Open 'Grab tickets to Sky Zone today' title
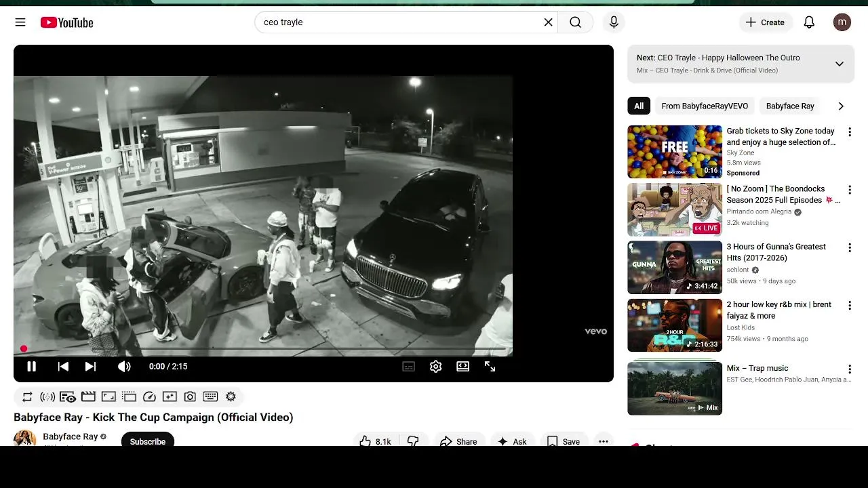This screenshot has height=488, width=868. pyautogui.click(x=781, y=136)
